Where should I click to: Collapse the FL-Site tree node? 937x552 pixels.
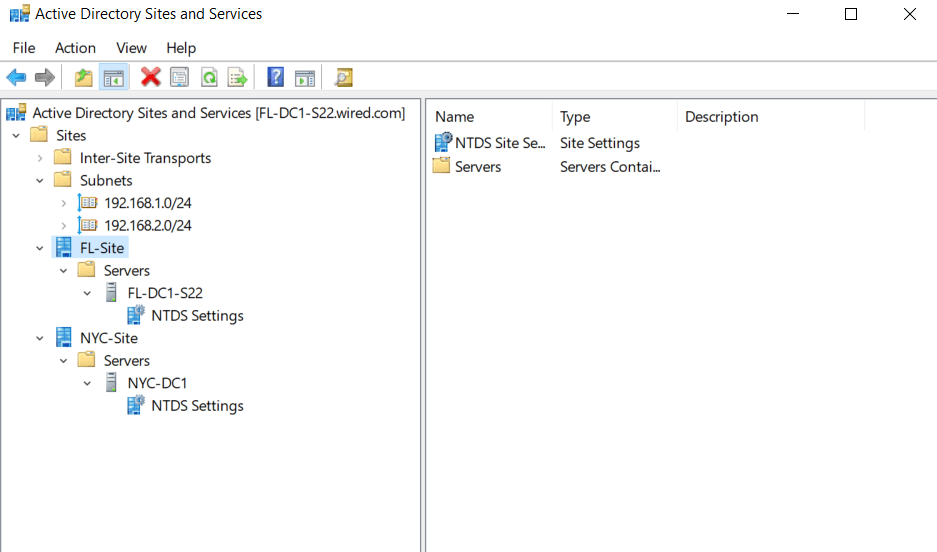coord(39,248)
